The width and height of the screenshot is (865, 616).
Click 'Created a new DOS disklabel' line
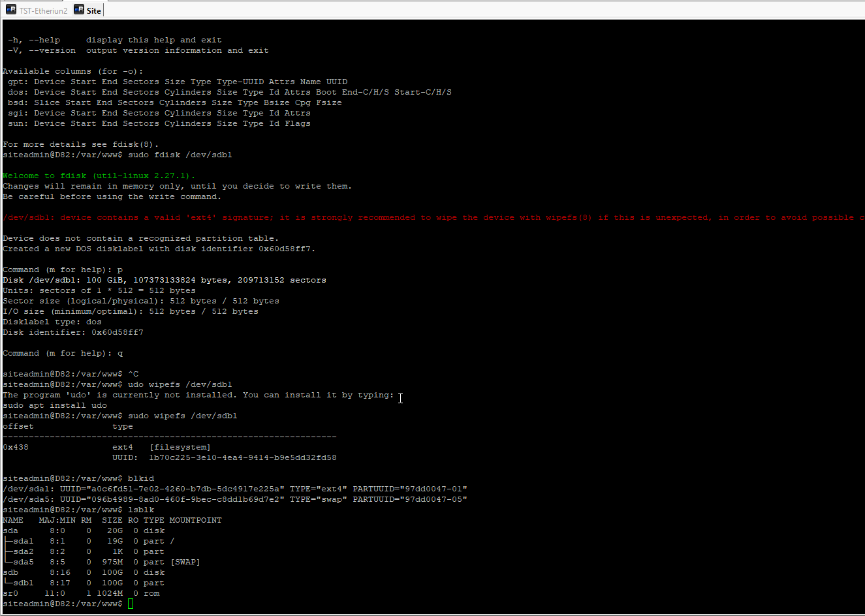(x=159, y=249)
